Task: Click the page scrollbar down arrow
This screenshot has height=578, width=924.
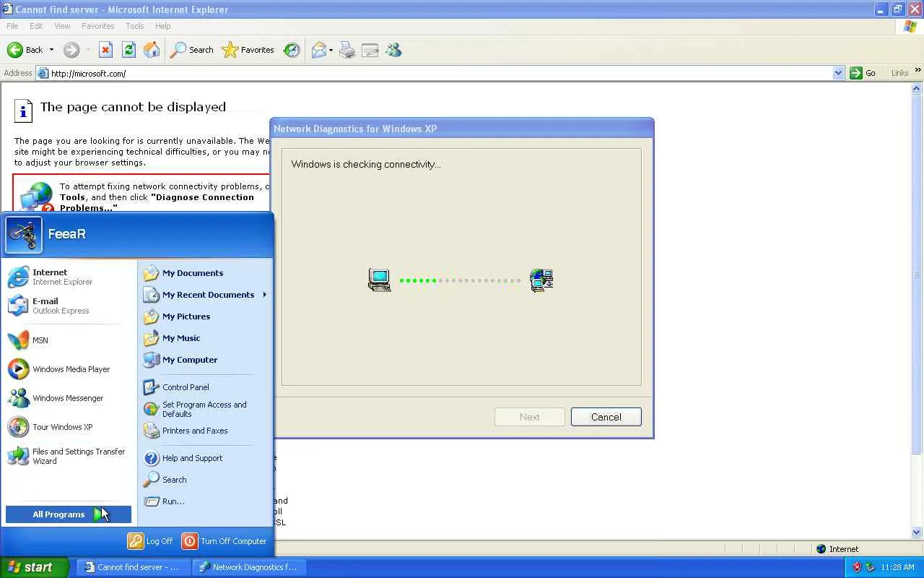Action: point(918,532)
